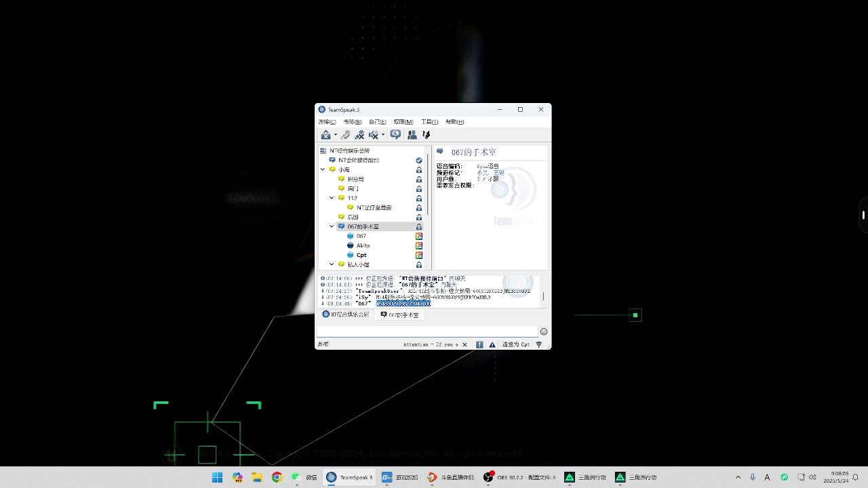Dismiss the Attention news ticker
This screenshot has width=868, height=488.
[x=465, y=344]
